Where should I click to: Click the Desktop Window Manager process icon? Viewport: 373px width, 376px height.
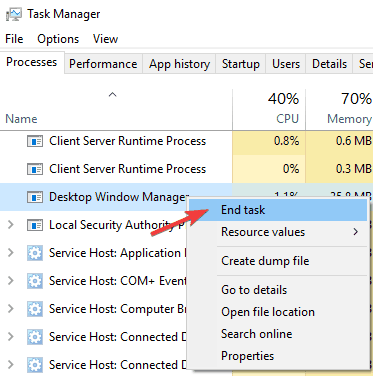(35, 197)
